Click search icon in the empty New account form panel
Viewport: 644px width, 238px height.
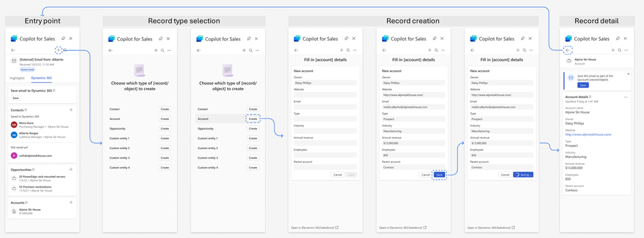(348, 50)
